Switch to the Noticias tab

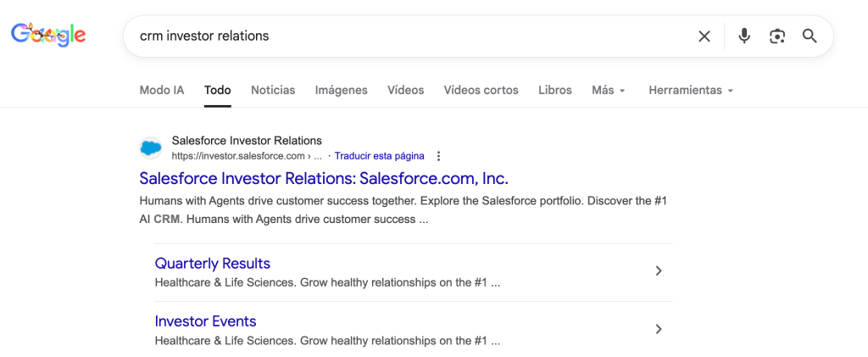click(x=273, y=90)
